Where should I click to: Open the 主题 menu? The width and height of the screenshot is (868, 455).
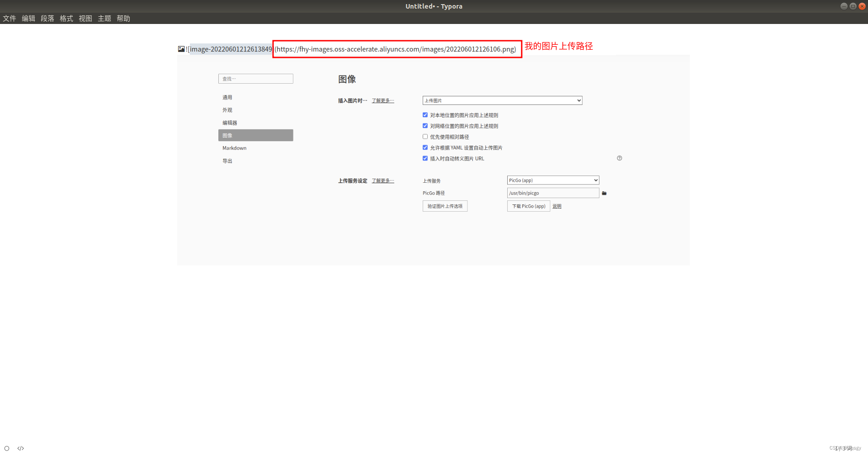[x=104, y=19]
